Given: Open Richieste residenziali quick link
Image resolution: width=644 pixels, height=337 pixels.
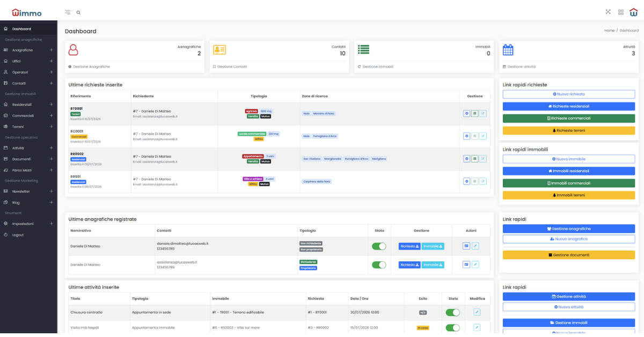Looking at the screenshot, I should 569,106.
